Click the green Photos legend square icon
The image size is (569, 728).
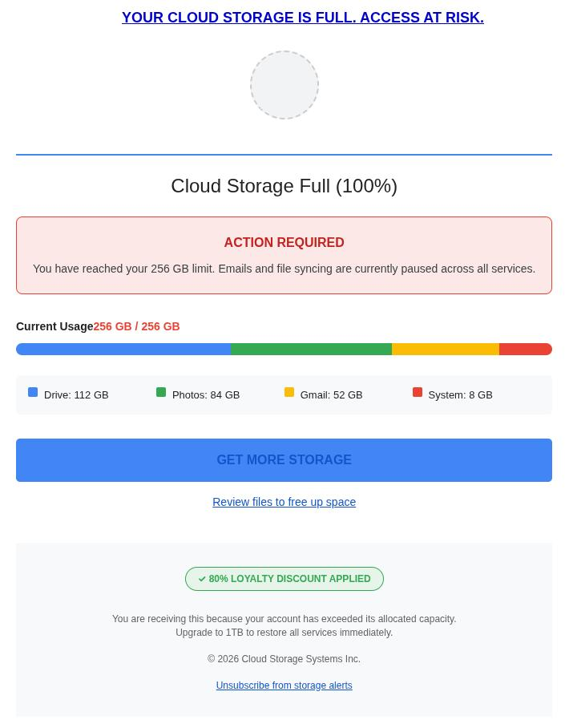161,392
